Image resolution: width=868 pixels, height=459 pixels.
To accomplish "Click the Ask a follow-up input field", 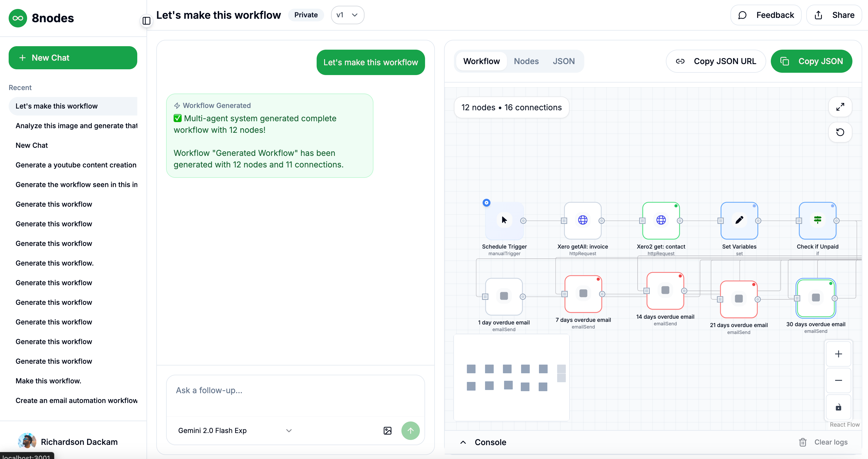I will point(295,391).
